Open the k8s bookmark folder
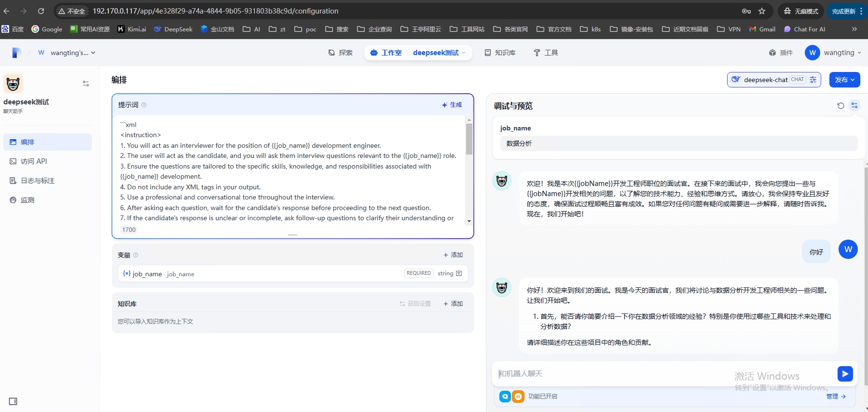Viewport: 868px width, 412px height. pos(591,29)
